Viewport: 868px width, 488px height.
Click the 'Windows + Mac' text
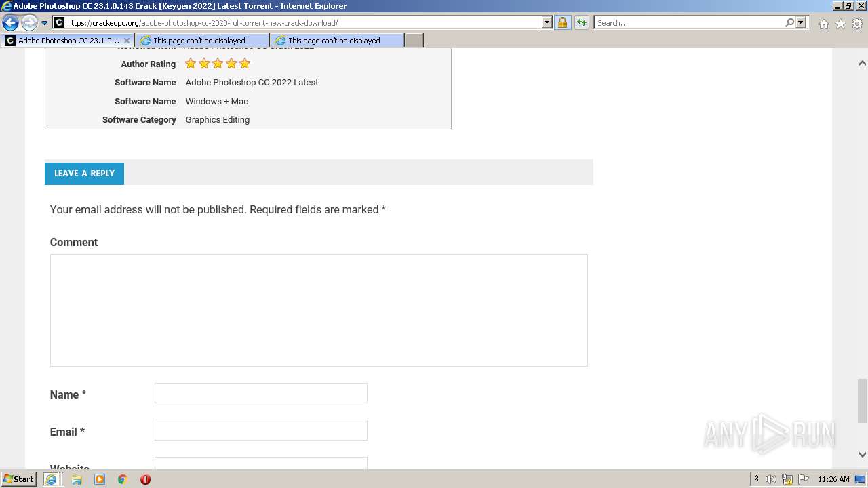[217, 102]
